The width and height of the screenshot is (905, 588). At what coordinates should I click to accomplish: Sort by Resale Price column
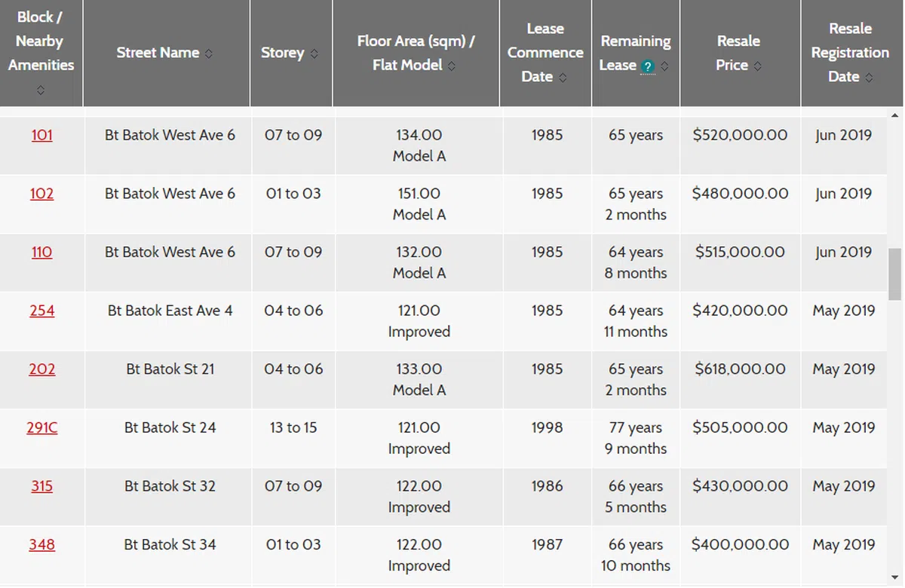757,66
